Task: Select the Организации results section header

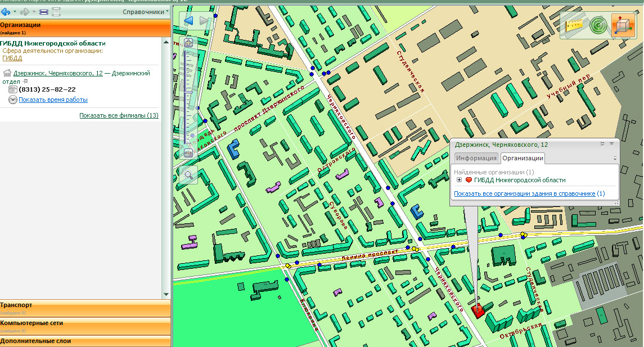Action: coord(85,28)
